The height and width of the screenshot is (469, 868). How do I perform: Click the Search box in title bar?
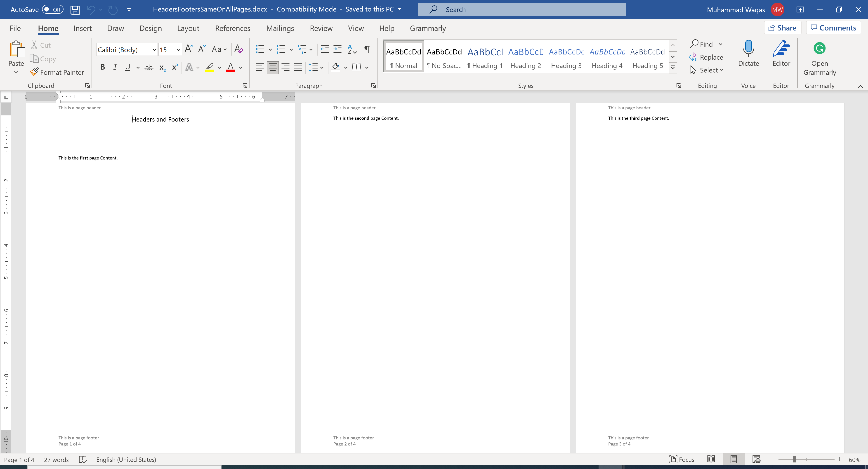(x=522, y=9)
